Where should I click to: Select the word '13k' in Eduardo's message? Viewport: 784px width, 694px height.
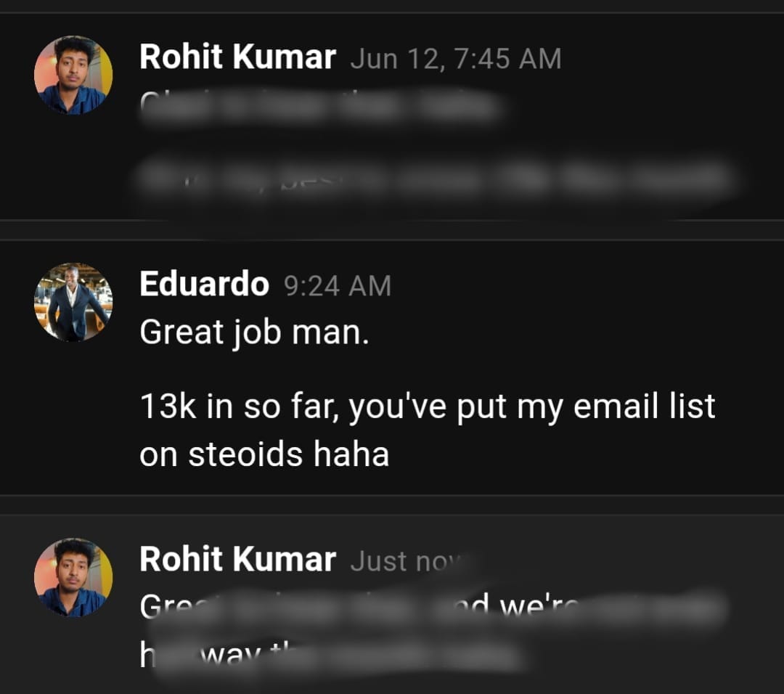click(168, 406)
